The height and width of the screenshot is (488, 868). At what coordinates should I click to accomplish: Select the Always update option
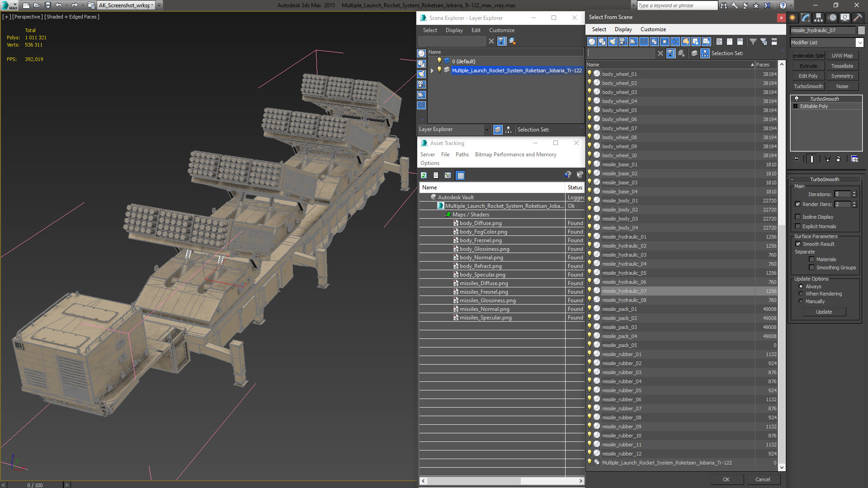coord(801,286)
